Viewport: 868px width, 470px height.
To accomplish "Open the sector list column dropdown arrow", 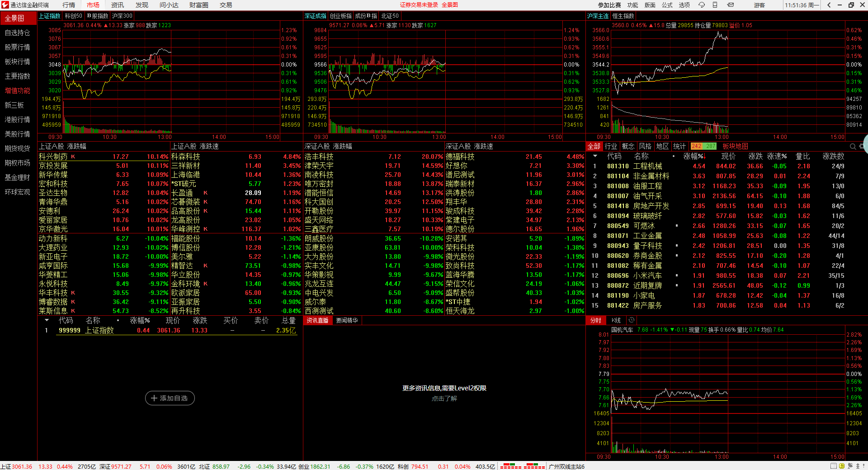I will click(595, 156).
